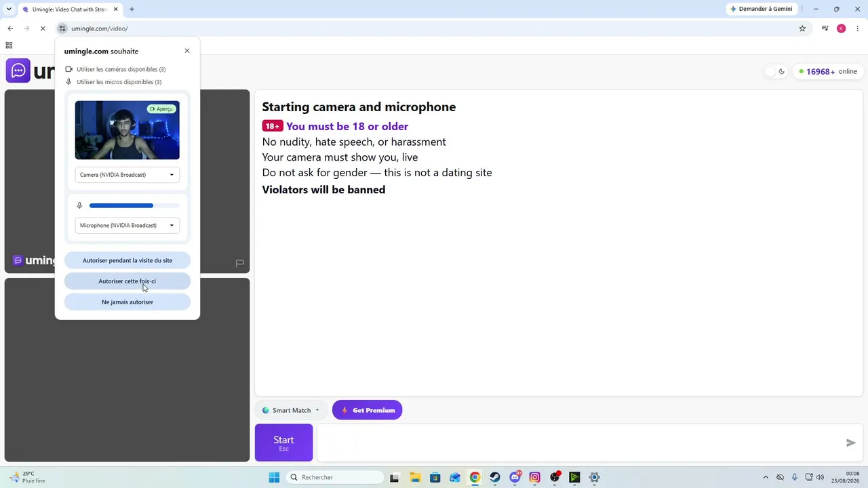The width and height of the screenshot is (868, 488).
Task: Click the taskbar Rechercher search box
Action: pyautogui.click(x=335, y=477)
